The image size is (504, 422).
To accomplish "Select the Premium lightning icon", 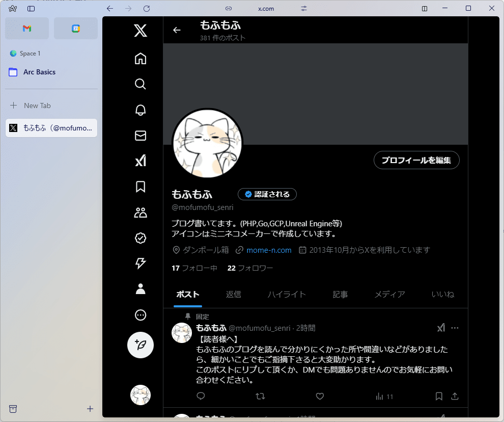I will tap(140, 263).
